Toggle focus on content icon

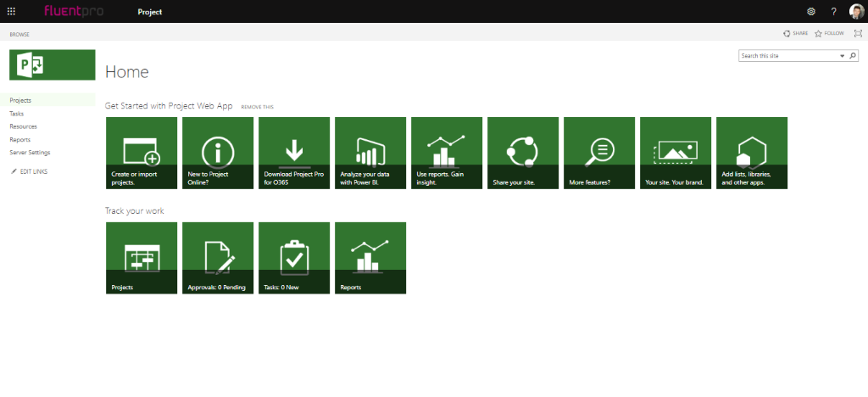(x=858, y=33)
